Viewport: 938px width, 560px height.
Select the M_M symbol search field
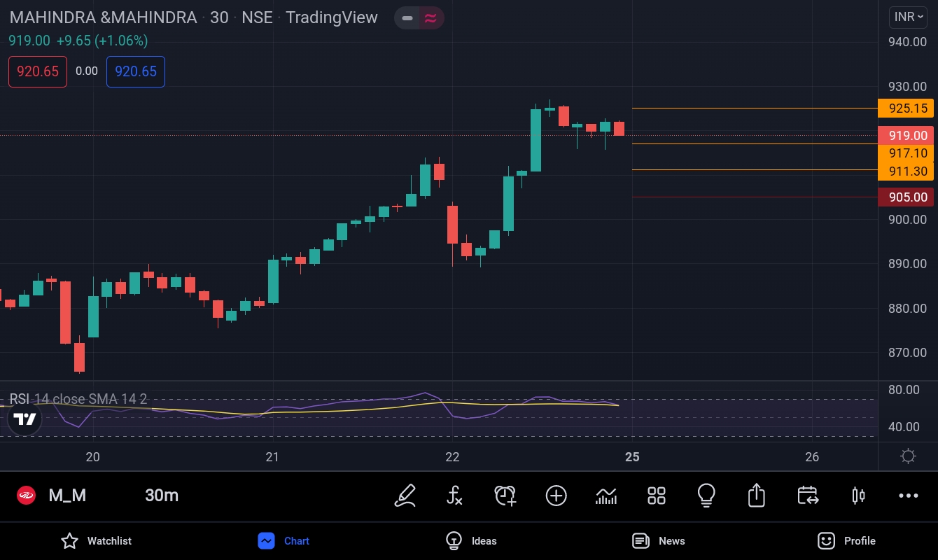point(67,496)
